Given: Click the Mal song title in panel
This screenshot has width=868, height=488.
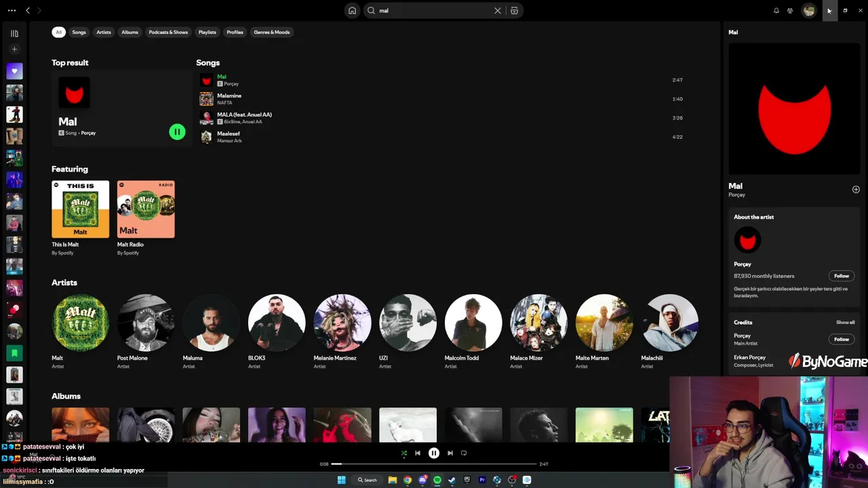Looking at the screenshot, I should (735, 186).
